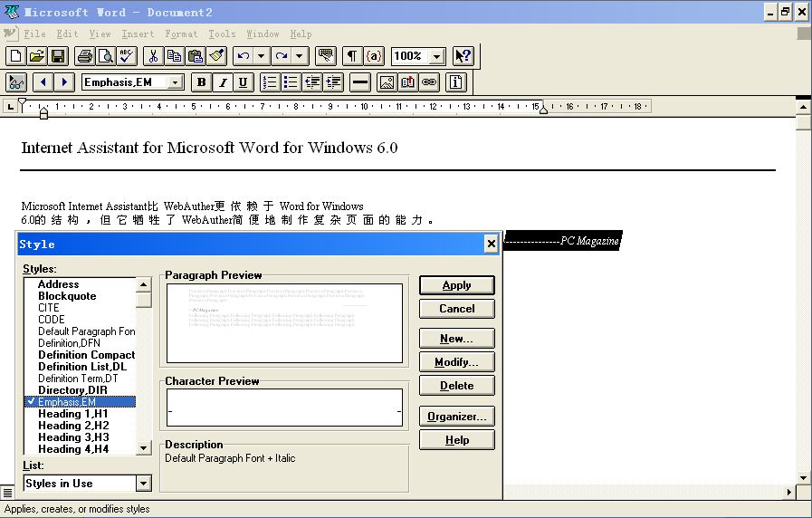Click the Insert Picture icon
This screenshot has height=518, width=812.
point(387,82)
